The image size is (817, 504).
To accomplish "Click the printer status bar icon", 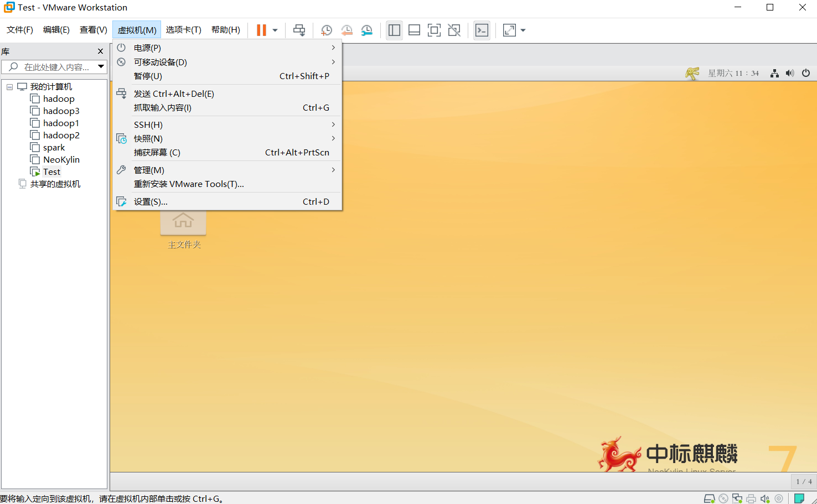I will pos(751,498).
